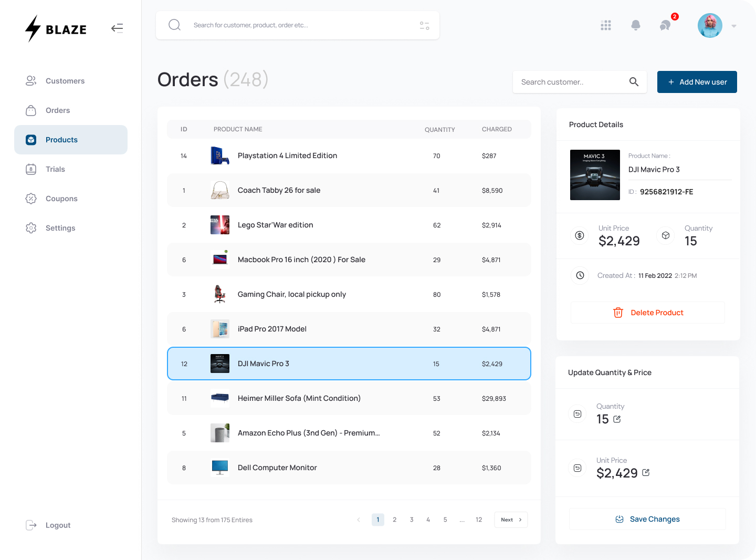Go to page 12 via pagination ellipsis
The image size is (756, 560).
[462, 520]
